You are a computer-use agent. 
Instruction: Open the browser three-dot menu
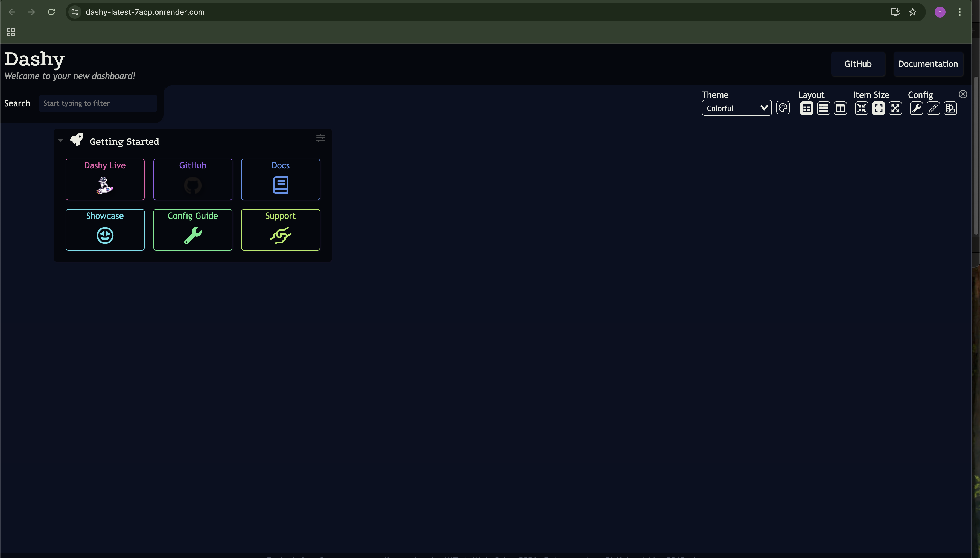tap(960, 12)
